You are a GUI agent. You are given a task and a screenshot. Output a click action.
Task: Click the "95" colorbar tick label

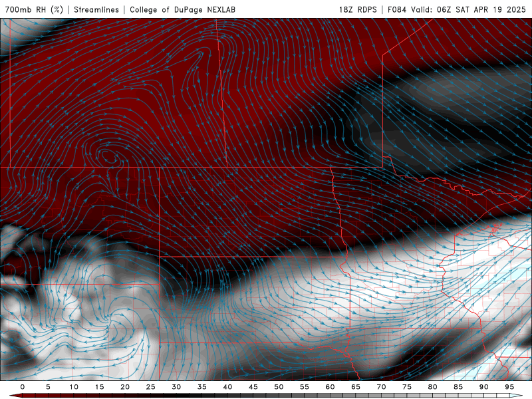click(x=509, y=387)
